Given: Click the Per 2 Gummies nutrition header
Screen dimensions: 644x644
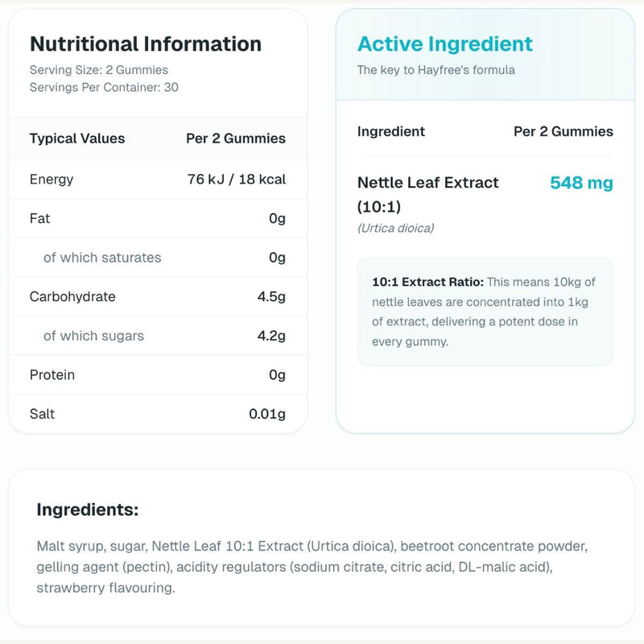Looking at the screenshot, I should point(236,138).
